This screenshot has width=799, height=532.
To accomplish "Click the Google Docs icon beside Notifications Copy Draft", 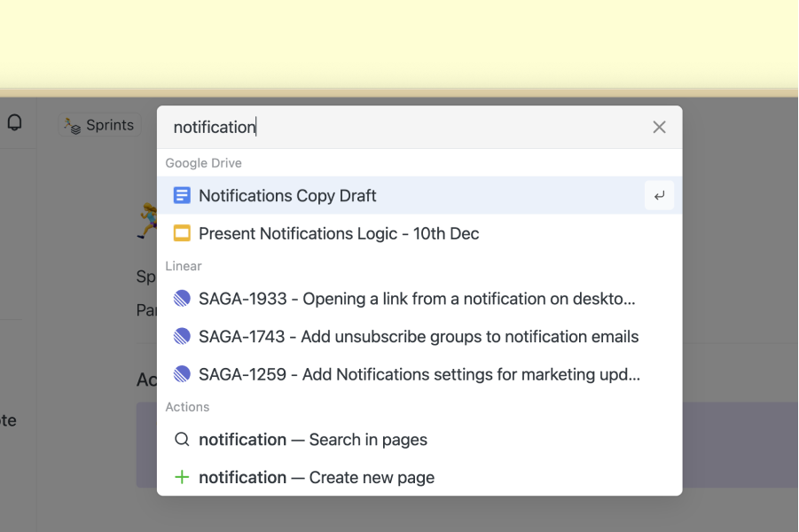I will [184, 195].
